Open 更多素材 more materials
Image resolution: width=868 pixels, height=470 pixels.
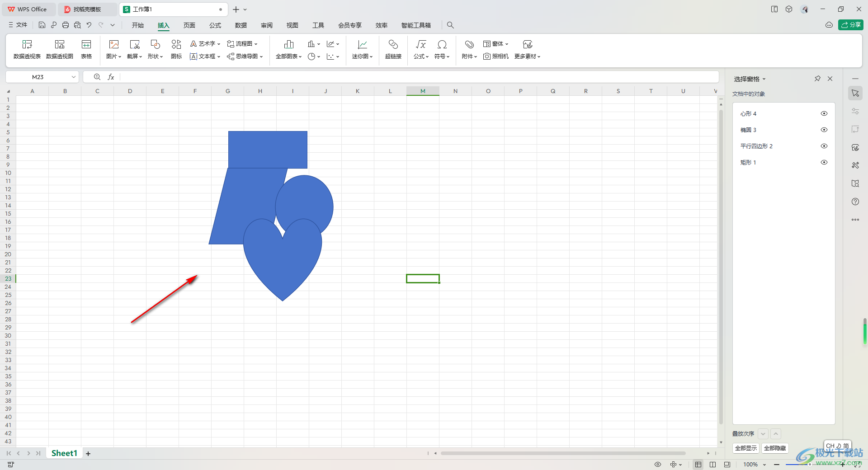527,50
